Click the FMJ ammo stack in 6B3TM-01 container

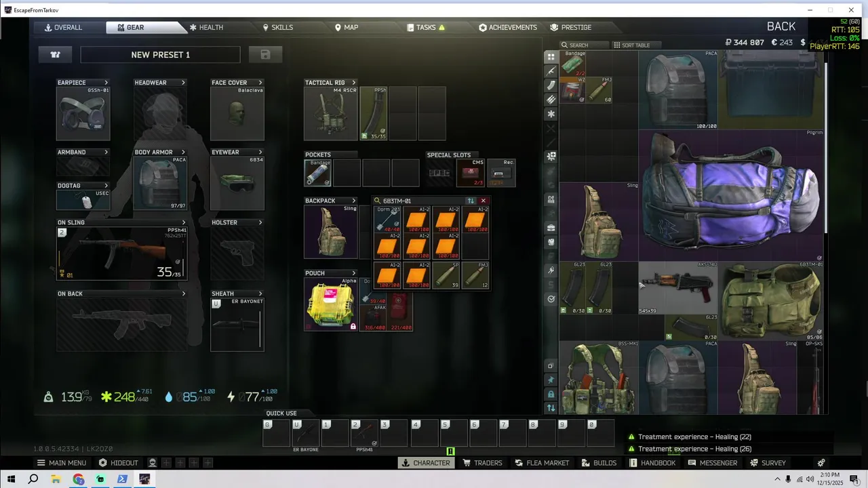click(475, 276)
